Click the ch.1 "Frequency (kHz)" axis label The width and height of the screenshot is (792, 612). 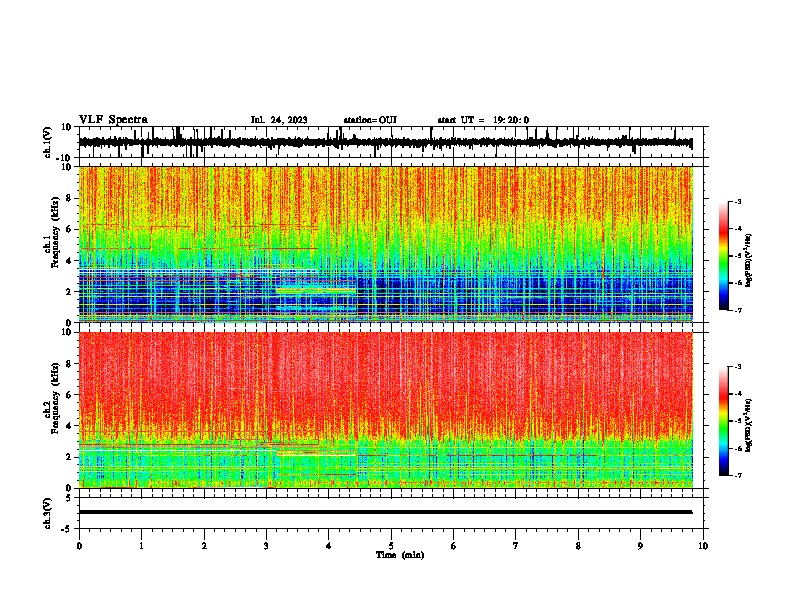tap(55, 230)
